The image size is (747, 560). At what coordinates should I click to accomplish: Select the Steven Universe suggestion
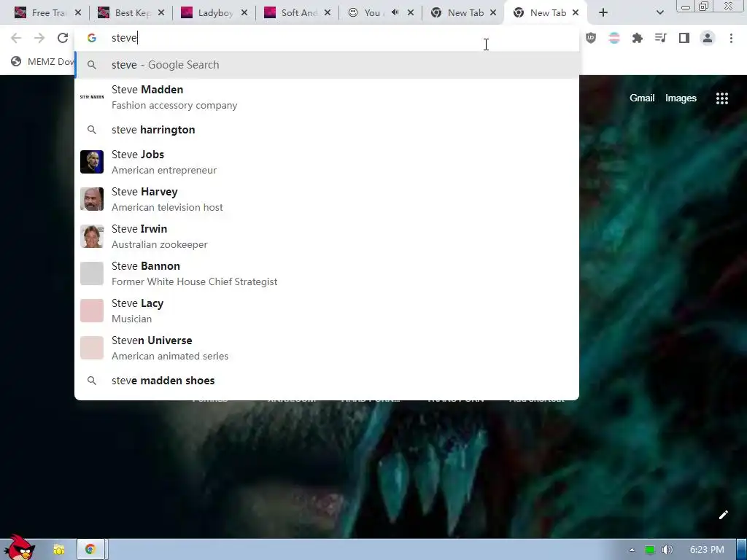(327, 348)
